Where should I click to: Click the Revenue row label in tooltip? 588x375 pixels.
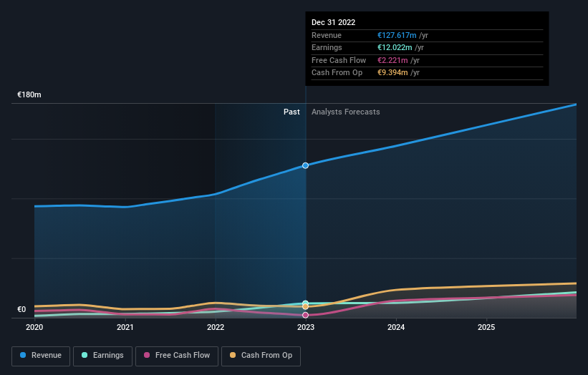pyautogui.click(x=327, y=35)
